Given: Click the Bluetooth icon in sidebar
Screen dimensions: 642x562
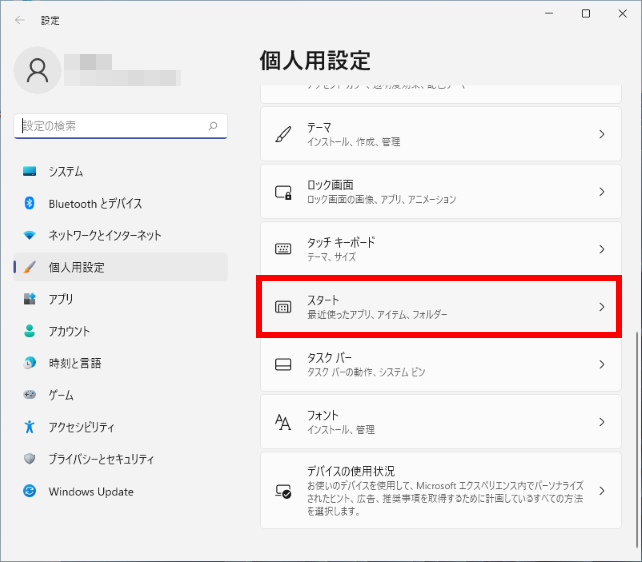Looking at the screenshot, I should (29, 203).
